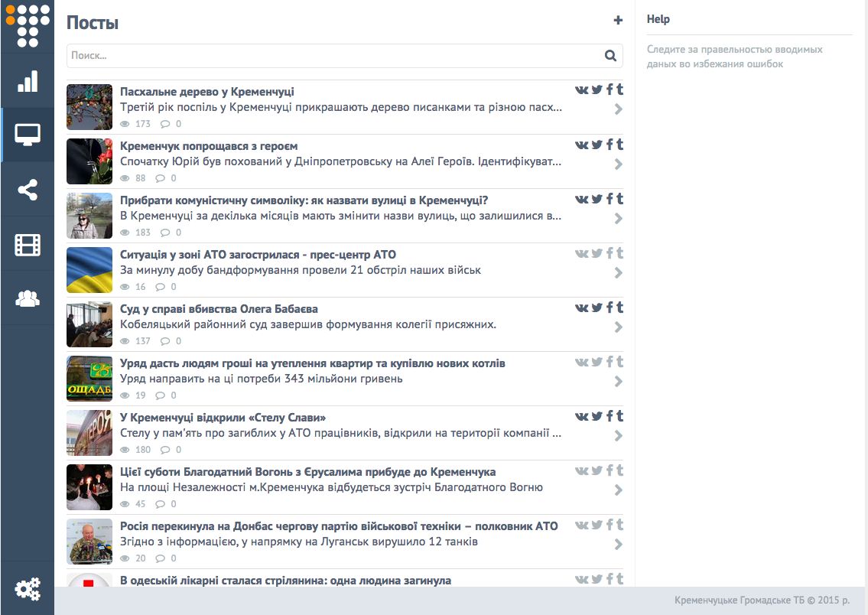The height and width of the screenshot is (615, 868).
Task: Click the search magnifier icon
Action: click(x=610, y=56)
